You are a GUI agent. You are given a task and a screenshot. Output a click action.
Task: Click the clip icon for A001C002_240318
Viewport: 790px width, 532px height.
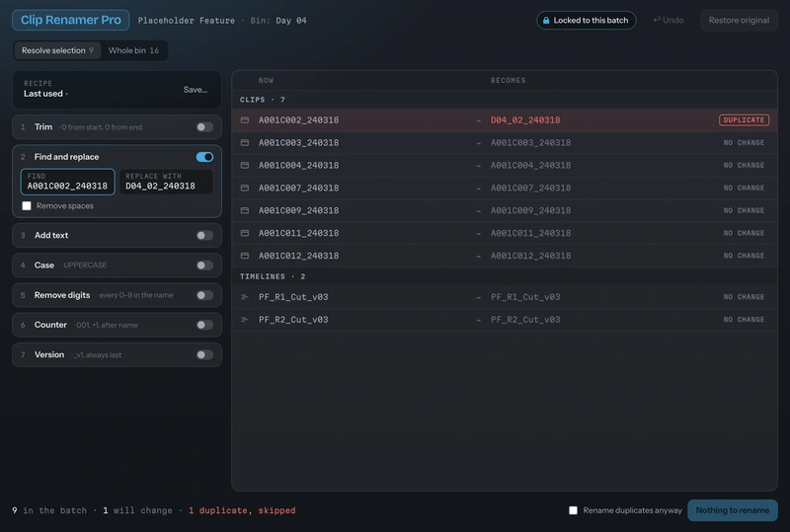click(x=245, y=119)
